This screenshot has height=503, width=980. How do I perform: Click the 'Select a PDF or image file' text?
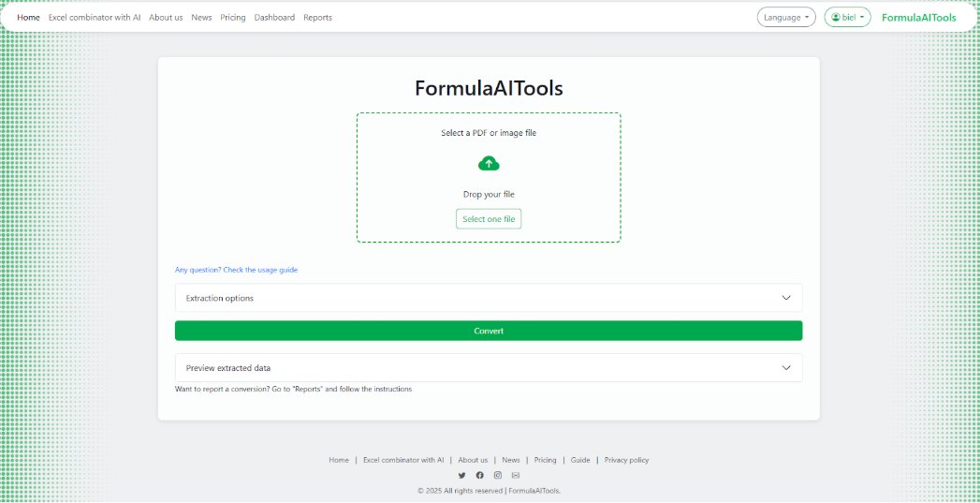click(489, 133)
